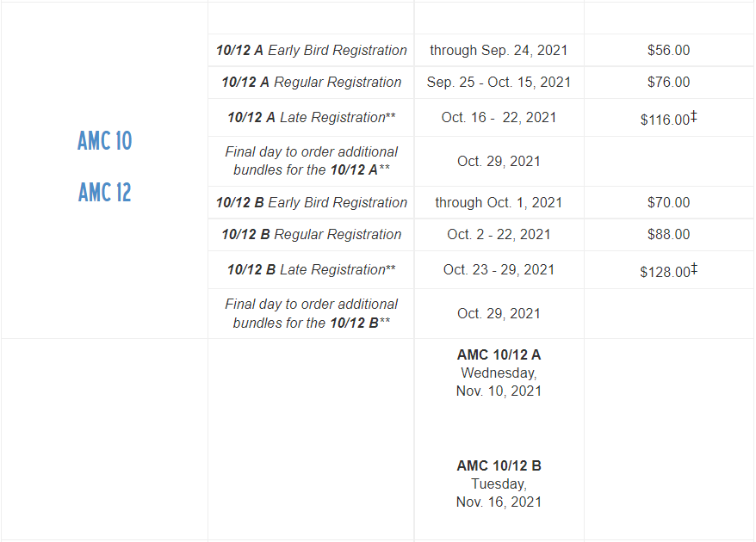Select final day for 10/12 B bundles text
The height and width of the screenshot is (542, 756).
312,314
